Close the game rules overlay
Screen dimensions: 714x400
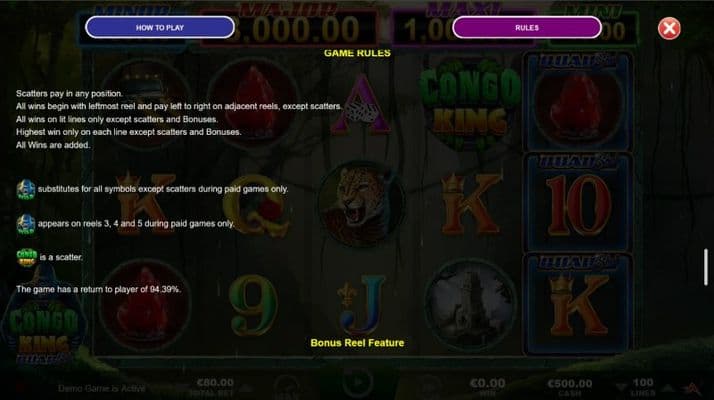669,28
